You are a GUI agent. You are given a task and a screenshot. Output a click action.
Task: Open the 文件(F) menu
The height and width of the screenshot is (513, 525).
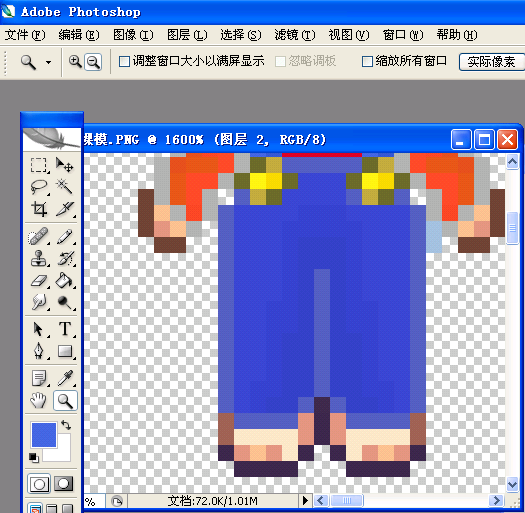25,35
